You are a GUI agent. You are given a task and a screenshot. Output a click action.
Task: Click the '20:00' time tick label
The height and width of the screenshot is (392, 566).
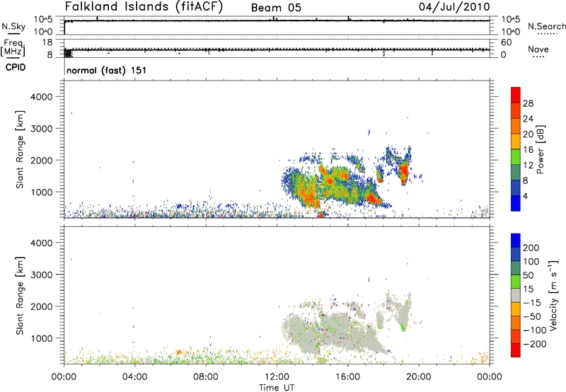(418, 377)
